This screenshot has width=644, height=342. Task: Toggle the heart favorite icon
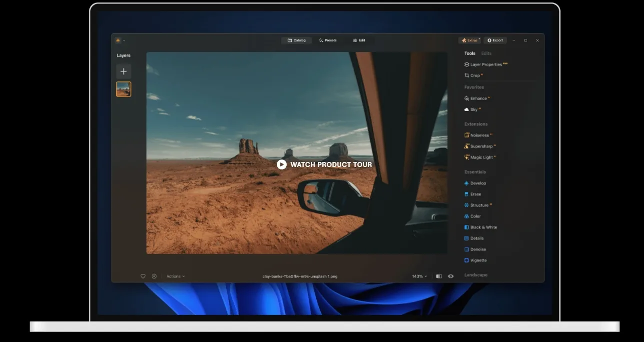tap(143, 276)
